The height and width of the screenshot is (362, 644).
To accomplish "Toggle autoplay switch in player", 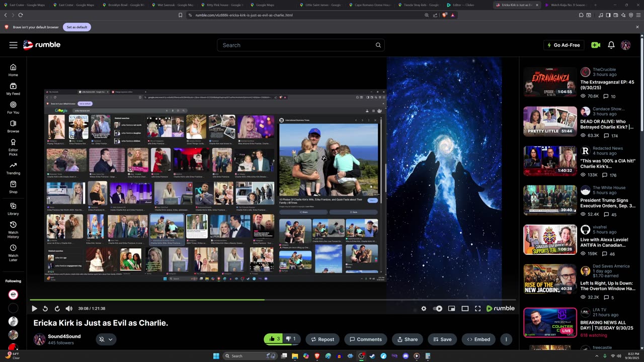I will click(x=438, y=309).
